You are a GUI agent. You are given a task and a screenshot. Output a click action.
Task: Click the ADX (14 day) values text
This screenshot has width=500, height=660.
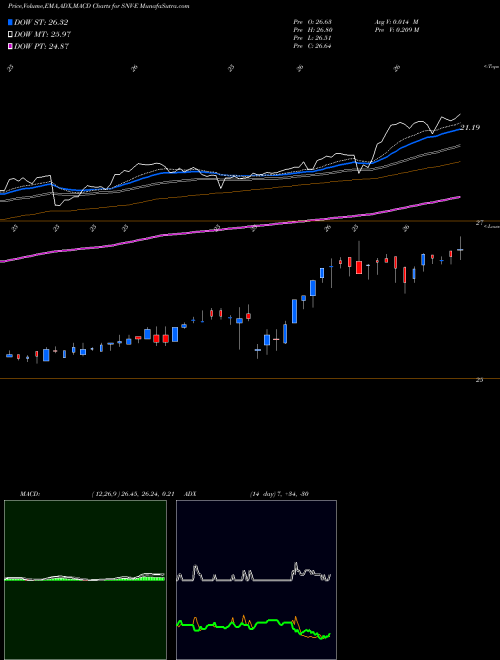279,494
